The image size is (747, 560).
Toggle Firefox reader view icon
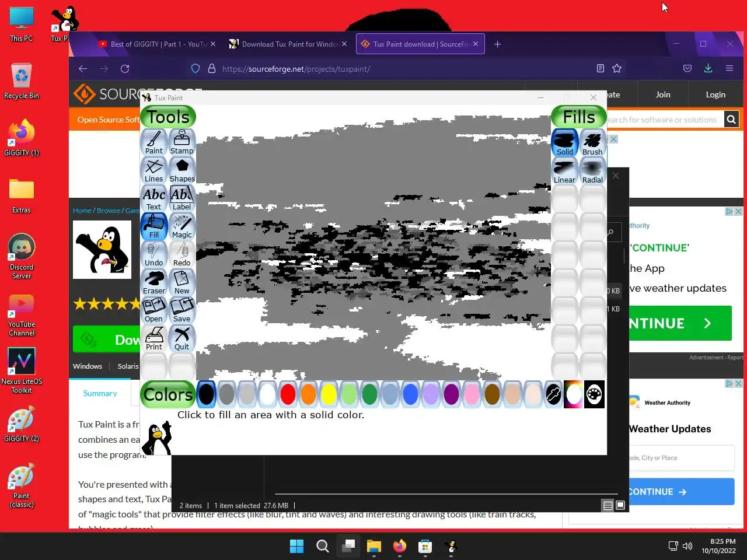click(x=601, y=69)
